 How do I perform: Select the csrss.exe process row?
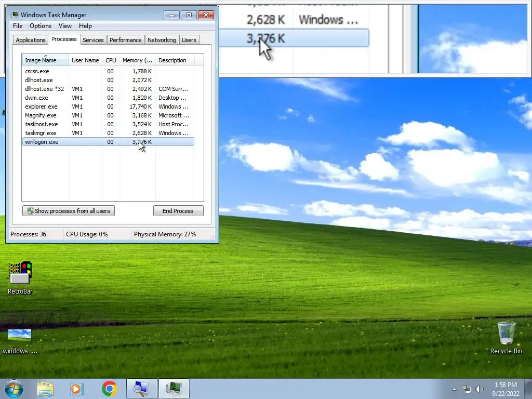click(x=108, y=71)
